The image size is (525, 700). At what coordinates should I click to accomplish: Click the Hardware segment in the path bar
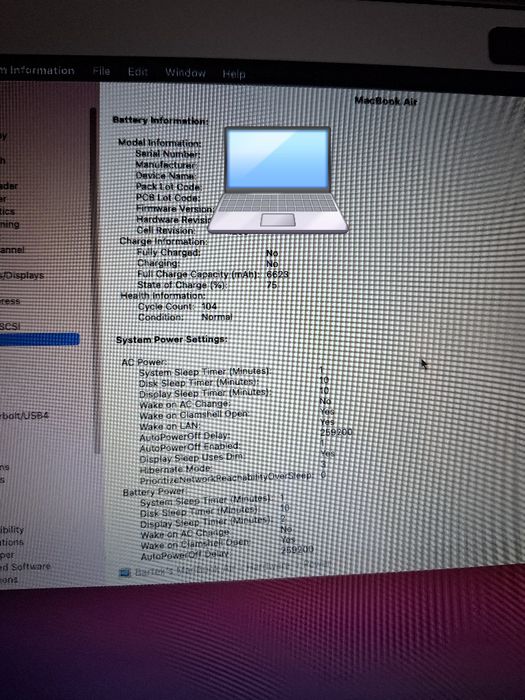268,567
